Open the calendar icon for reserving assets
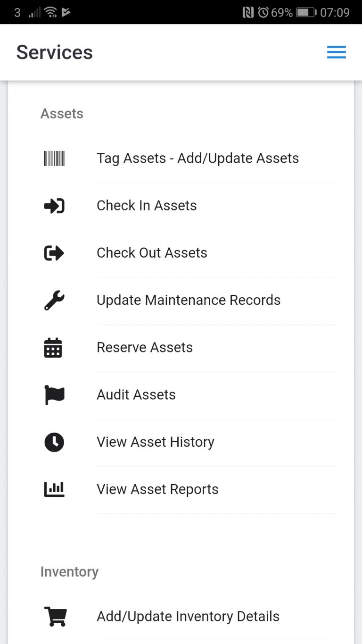Viewport: 362px width, 644px height. point(54,348)
